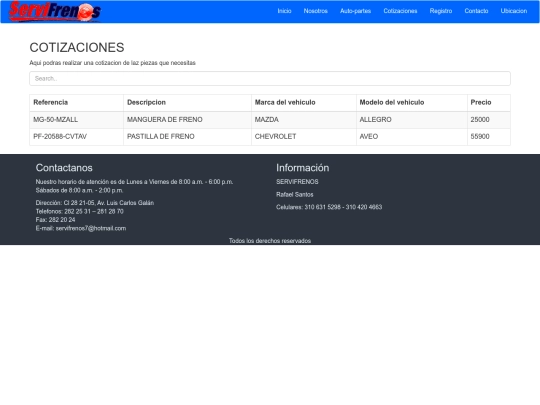Viewport: 540px width, 405px height.
Task: Select Cotizaciones in the navbar
Action: 400,11
